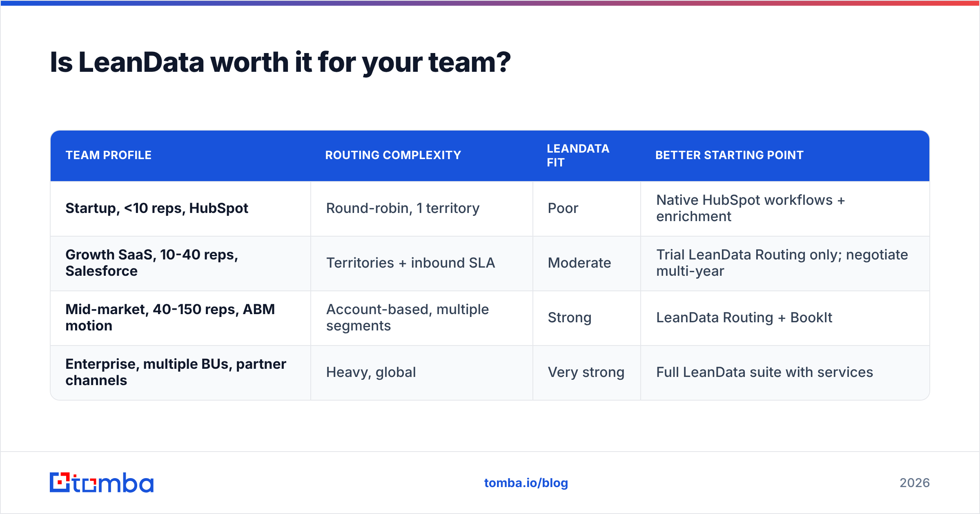Screen dimensions: 980x514
Task: Open the tomba.io/blog link
Action: pyautogui.click(x=526, y=483)
